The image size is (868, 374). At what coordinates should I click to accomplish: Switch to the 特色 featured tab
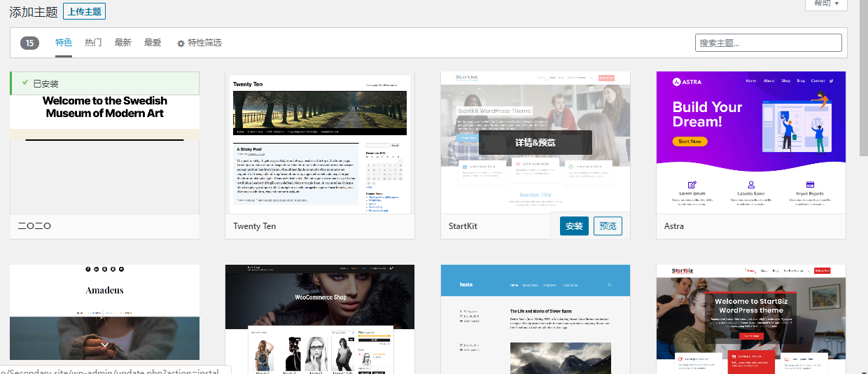(64, 43)
